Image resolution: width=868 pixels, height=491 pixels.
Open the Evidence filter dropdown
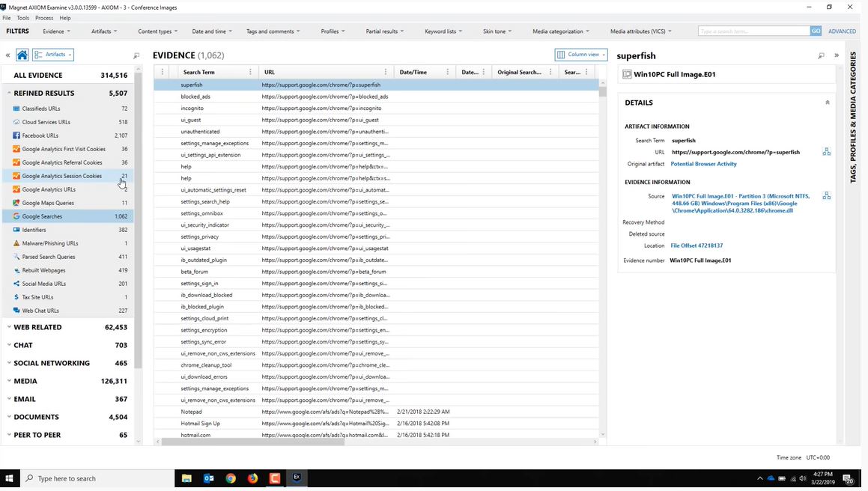pos(56,31)
